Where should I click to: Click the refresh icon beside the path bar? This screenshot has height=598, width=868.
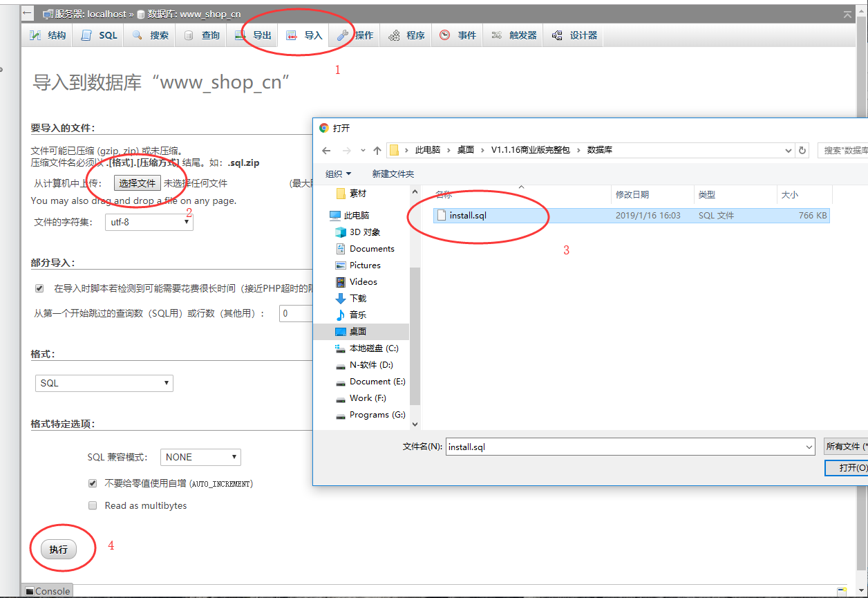coord(802,150)
